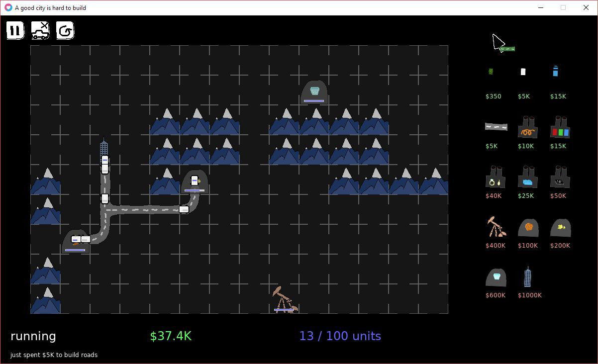Click the $40K price label
598x364 pixels.
[494, 196]
